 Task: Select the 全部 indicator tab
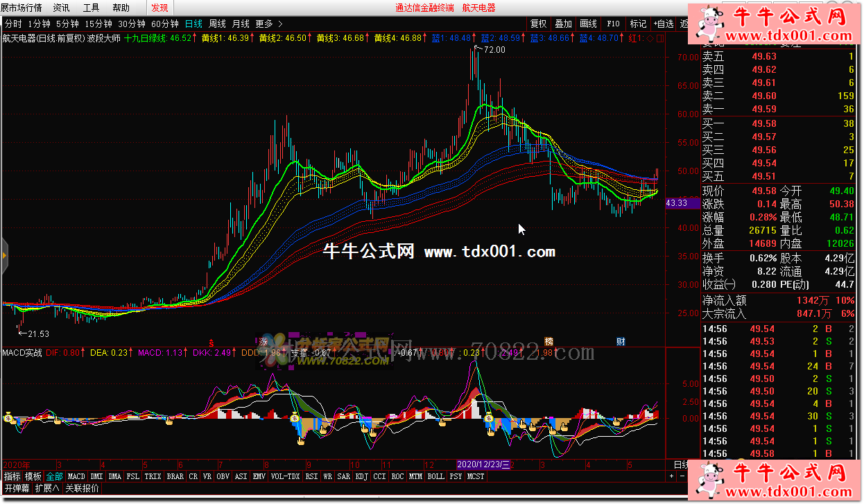55,477
